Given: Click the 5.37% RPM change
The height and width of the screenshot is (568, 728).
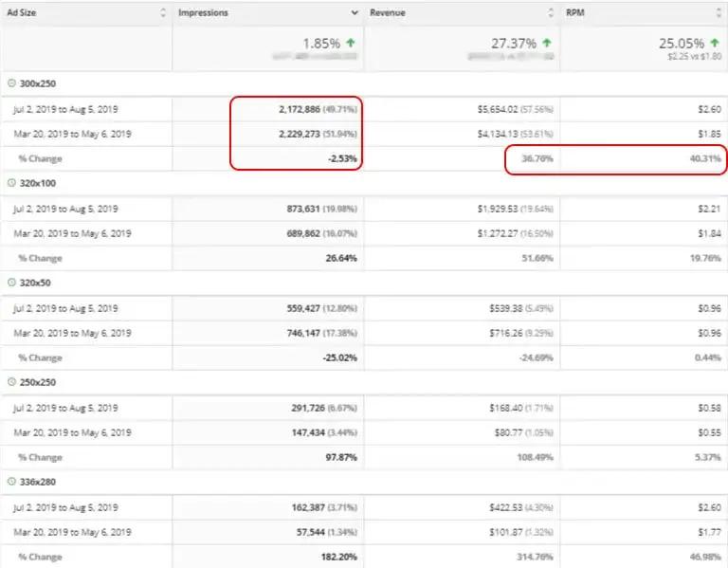Looking at the screenshot, I should (708, 457).
